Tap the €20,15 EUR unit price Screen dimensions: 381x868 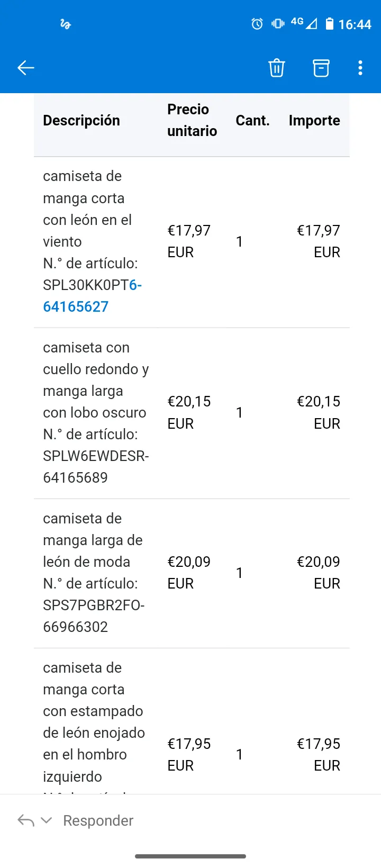[189, 412]
